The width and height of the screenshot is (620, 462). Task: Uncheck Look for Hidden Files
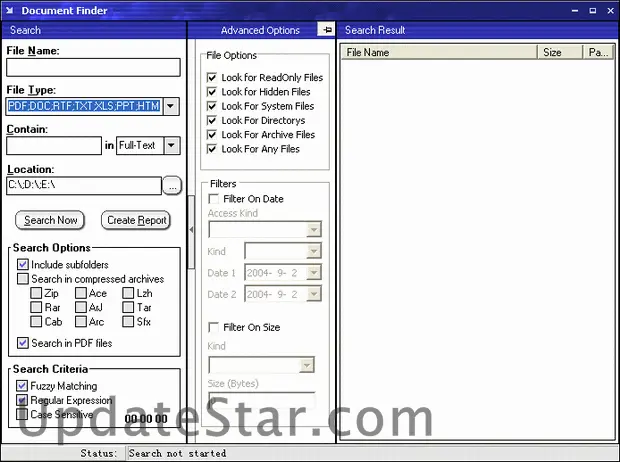[212, 92]
